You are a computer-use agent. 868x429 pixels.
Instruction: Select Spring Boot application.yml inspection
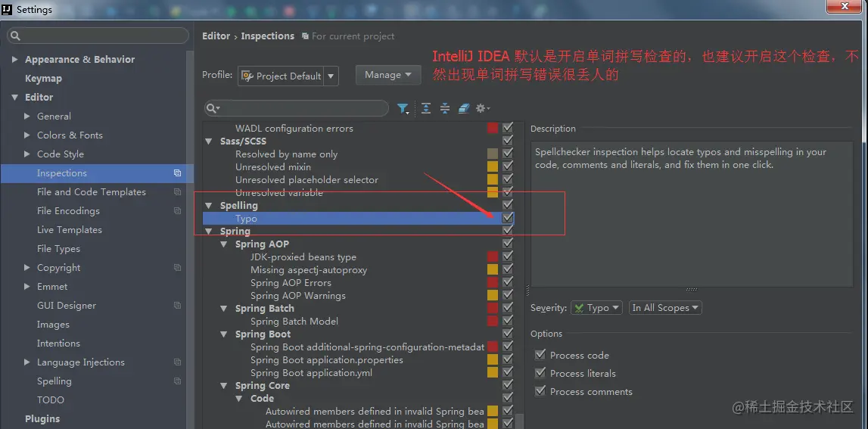311,372
